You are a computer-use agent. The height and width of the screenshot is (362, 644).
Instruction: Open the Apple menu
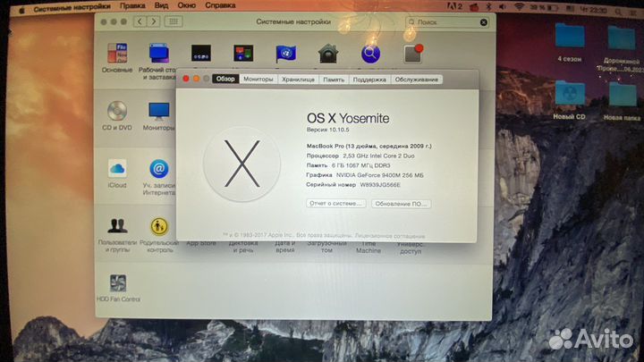[x=21, y=10]
